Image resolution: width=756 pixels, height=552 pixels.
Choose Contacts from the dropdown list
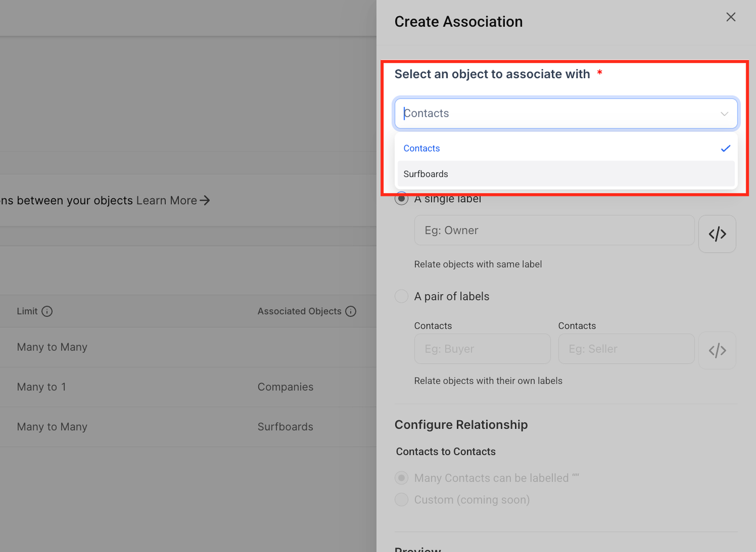566,148
